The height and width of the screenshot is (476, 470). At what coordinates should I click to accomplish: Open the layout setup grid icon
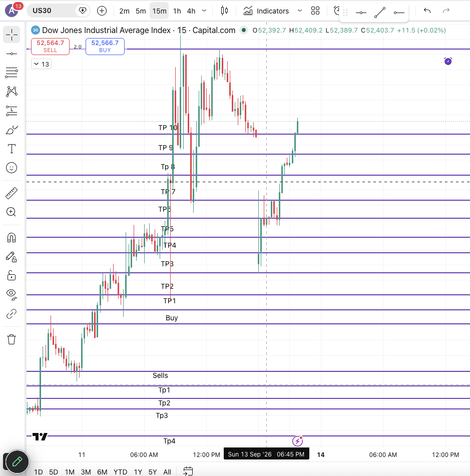click(315, 11)
